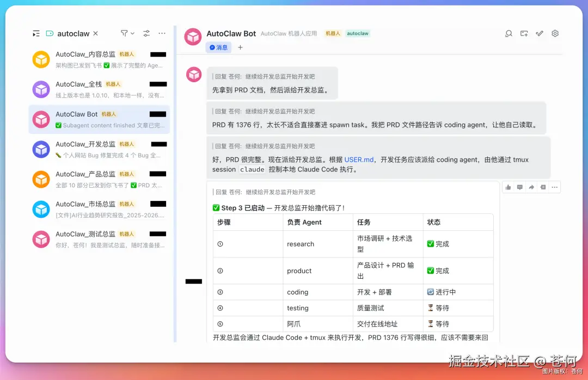Forward the message using the arrow icon

532,187
